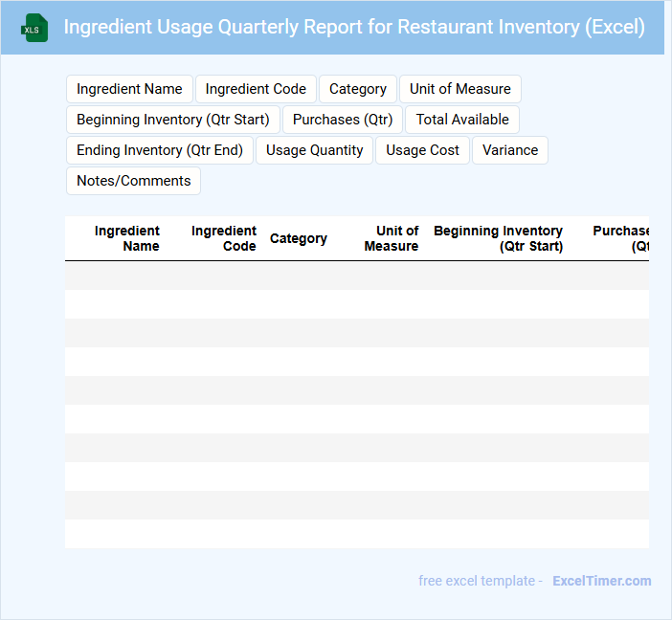
Task: Select the Ingredient Code tag
Action: (x=256, y=89)
